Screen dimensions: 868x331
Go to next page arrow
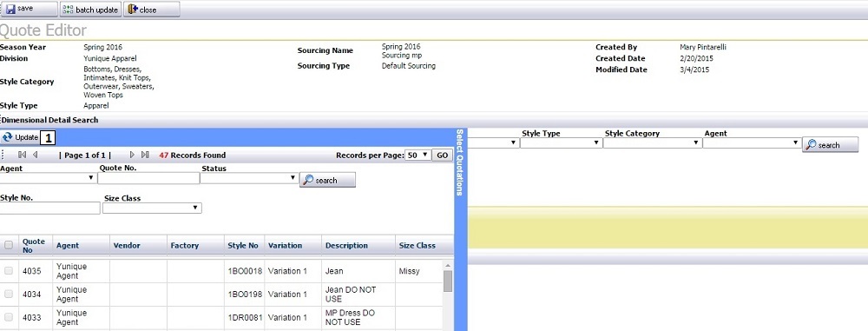pos(132,156)
